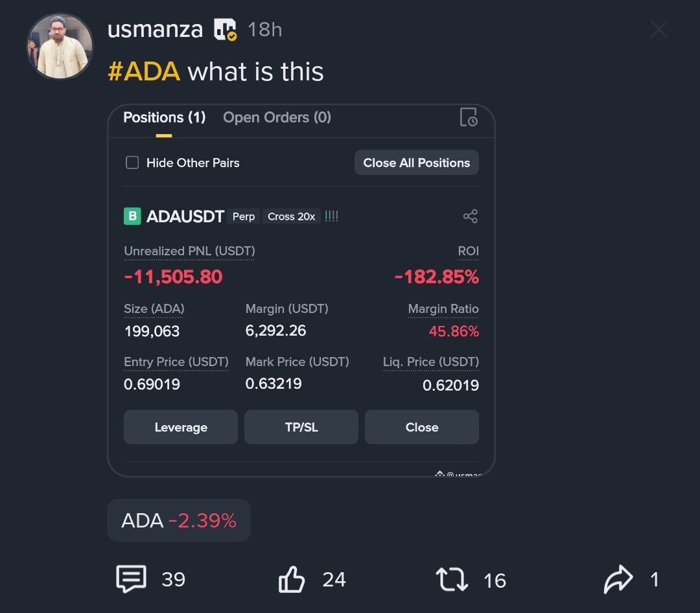Check the Hide Other Pairs checkbox
Image resolution: width=700 pixels, height=613 pixels.
tap(132, 163)
